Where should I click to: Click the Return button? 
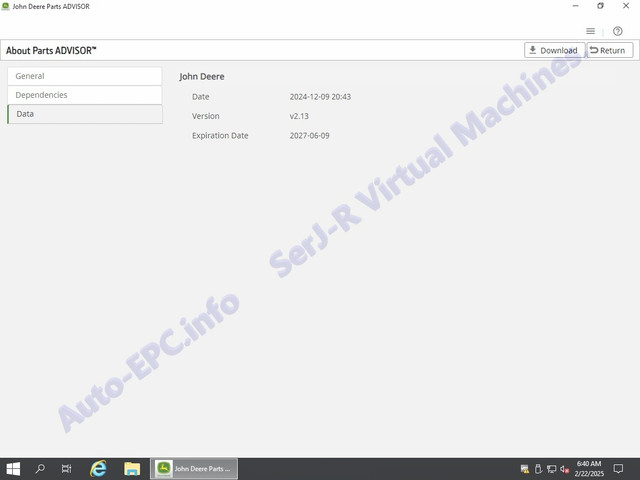click(x=610, y=50)
